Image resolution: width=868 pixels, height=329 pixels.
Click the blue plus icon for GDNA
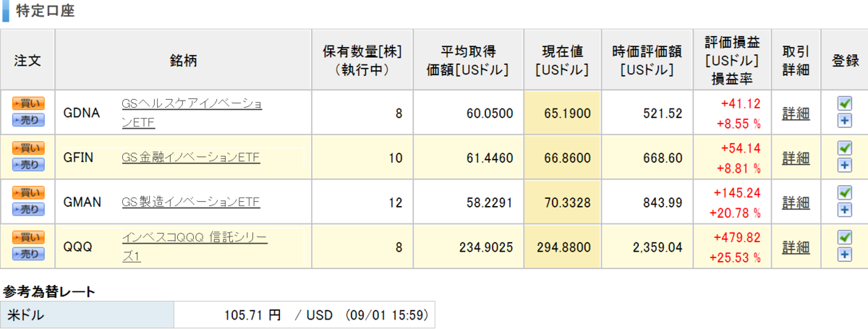(844, 121)
